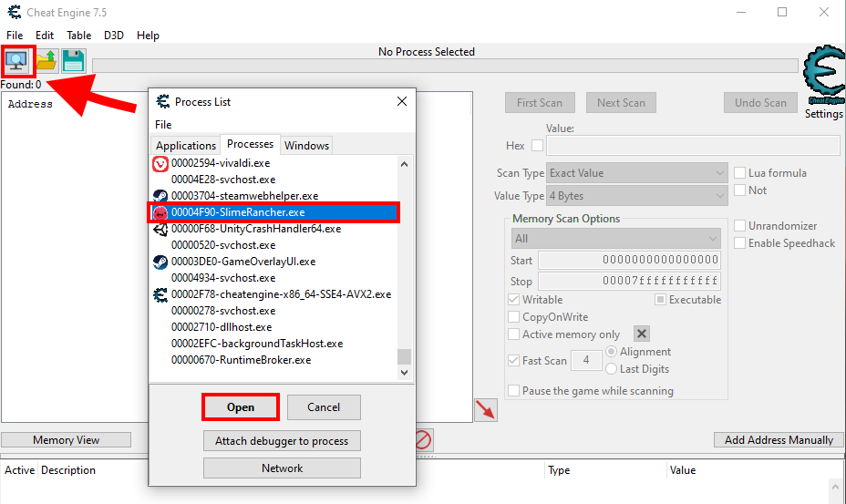Click the floppy disk save icon

click(x=73, y=61)
